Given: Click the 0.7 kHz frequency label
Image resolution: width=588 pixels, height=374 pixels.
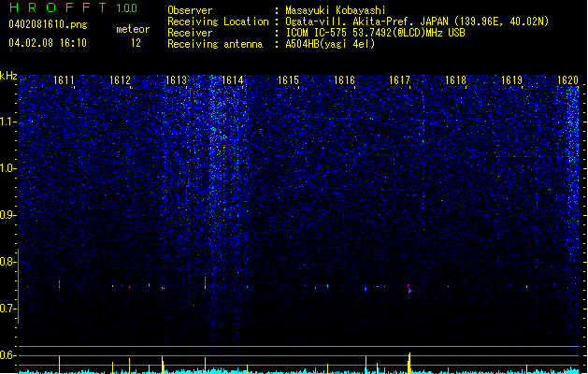Looking at the screenshot, I should pos(8,309).
